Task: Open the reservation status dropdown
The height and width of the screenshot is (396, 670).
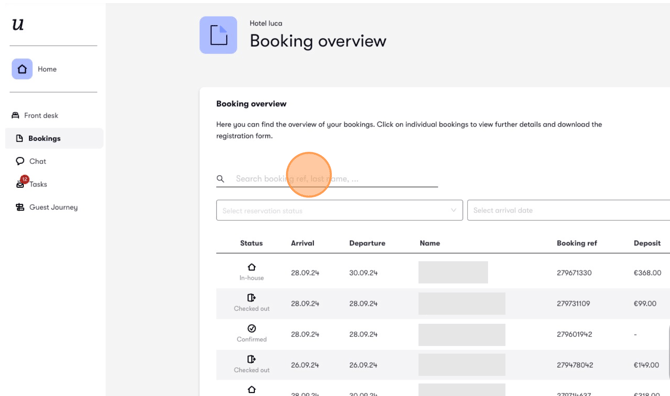Action: click(x=339, y=210)
